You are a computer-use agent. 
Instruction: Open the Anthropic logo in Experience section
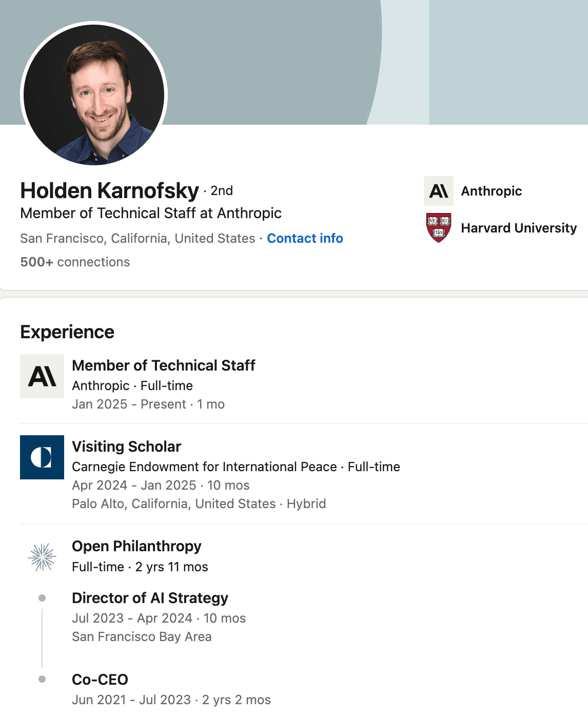(x=42, y=376)
